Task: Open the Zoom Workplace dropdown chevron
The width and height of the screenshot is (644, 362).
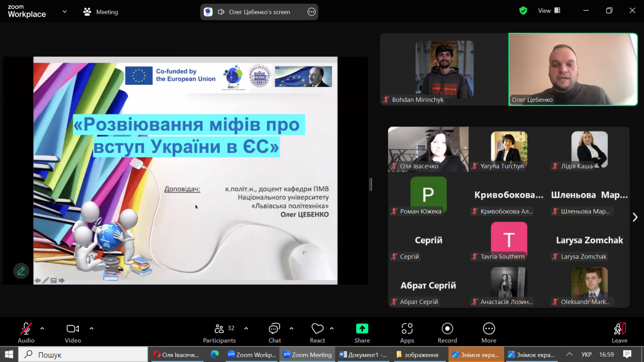Action: (x=65, y=11)
